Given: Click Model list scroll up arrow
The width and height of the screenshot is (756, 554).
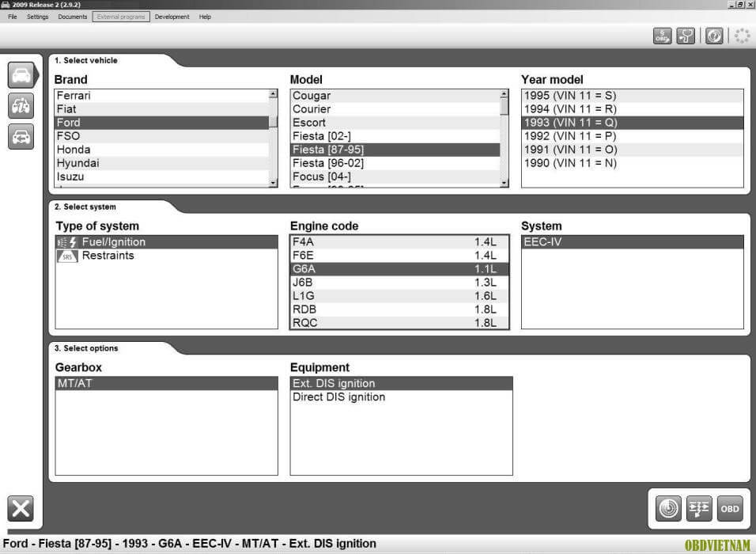Looking at the screenshot, I should coord(505,93).
